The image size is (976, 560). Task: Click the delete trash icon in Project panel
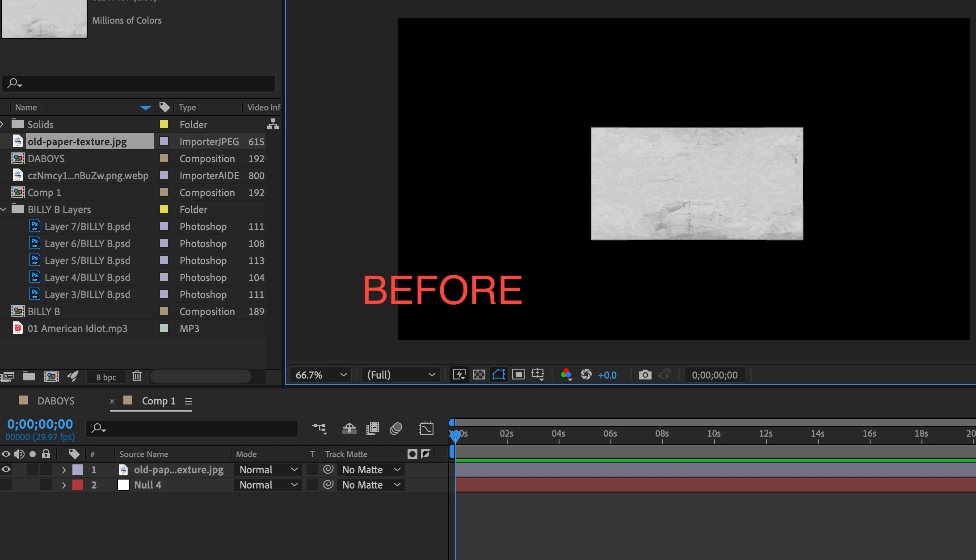(x=137, y=377)
